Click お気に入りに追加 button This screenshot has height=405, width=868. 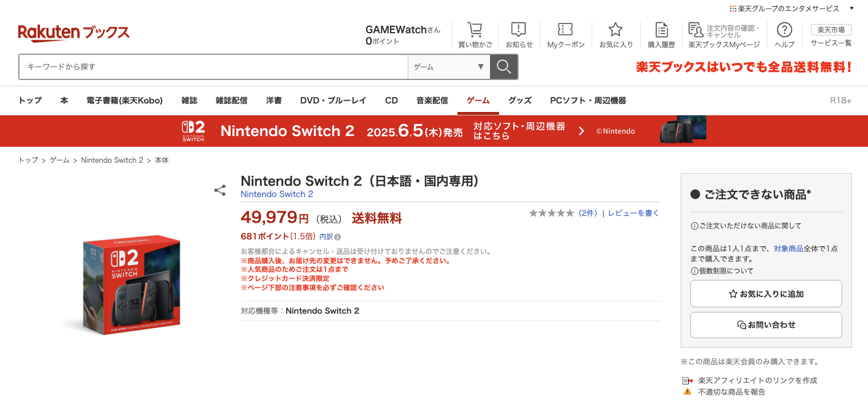coord(766,293)
